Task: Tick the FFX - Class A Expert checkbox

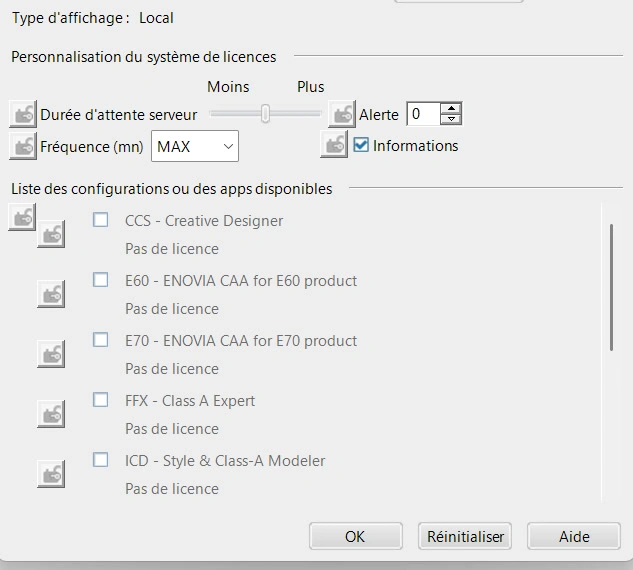Action: [x=101, y=400]
